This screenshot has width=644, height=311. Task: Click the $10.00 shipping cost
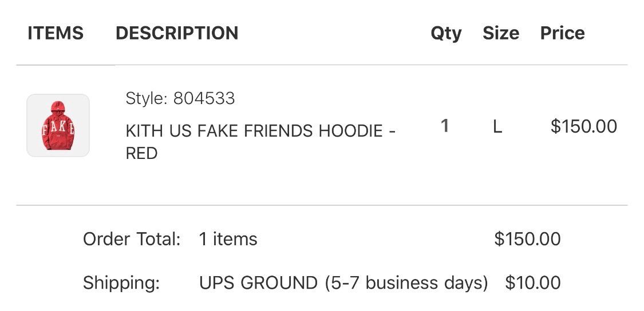click(x=533, y=282)
